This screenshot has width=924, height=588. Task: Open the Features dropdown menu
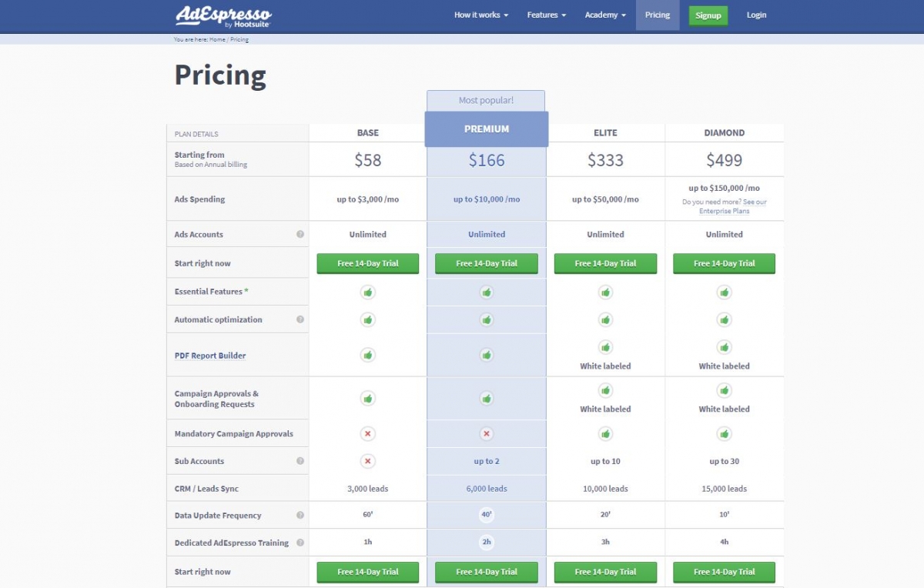(x=547, y=15)
